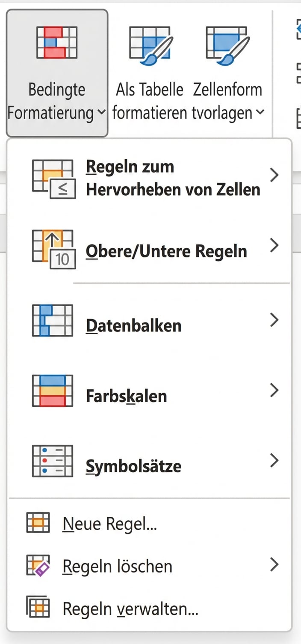This screenshot has height=644, width=301.
Task: Click the Regeln verwalten icon
Action: tap(38, 608)
